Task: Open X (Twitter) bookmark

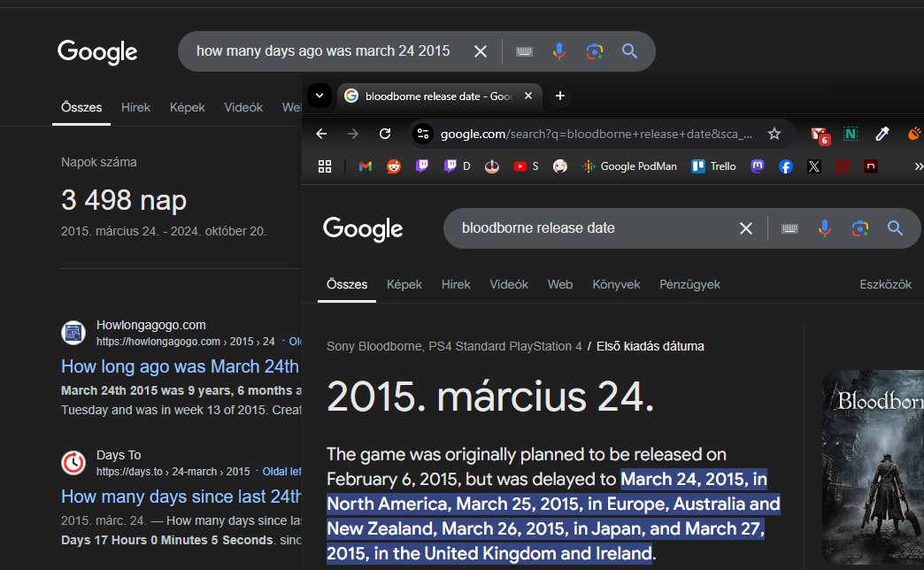Action: pyautogui.click(x=813, y=166)
